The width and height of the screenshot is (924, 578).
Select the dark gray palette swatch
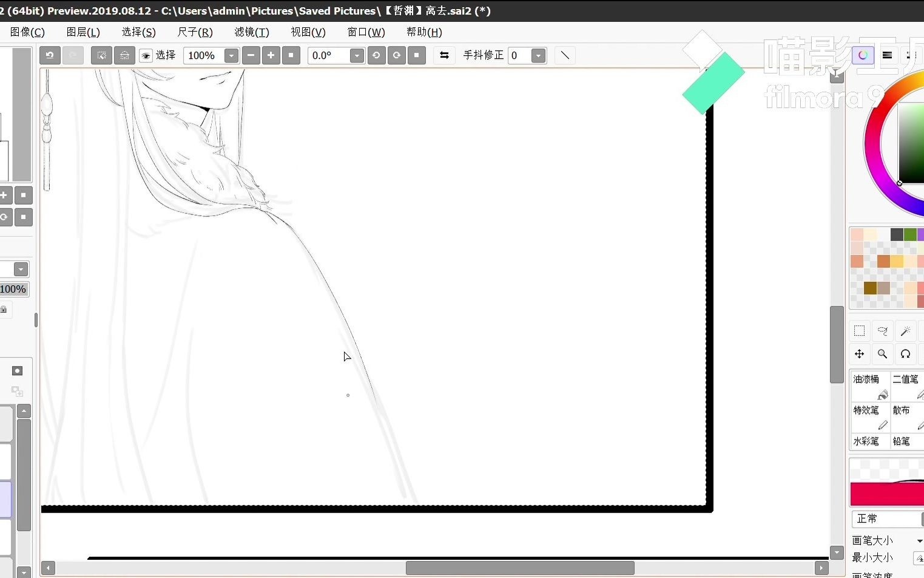pyautogui.click(x=897, y=234)
